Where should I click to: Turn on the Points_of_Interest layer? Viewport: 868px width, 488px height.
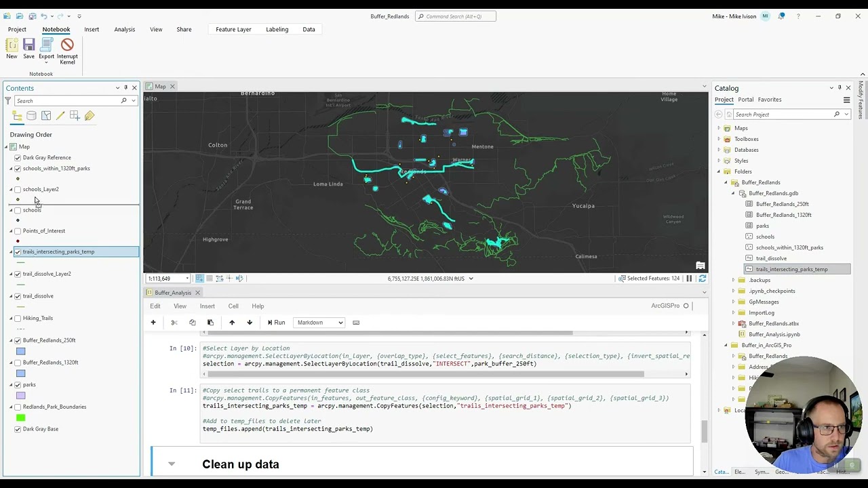tap(18, 231)
